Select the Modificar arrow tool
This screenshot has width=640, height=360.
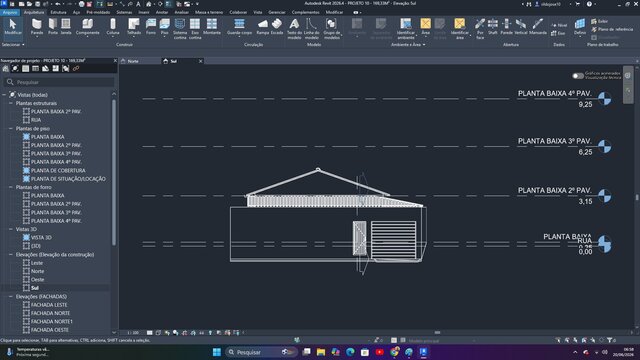point(13,27)
